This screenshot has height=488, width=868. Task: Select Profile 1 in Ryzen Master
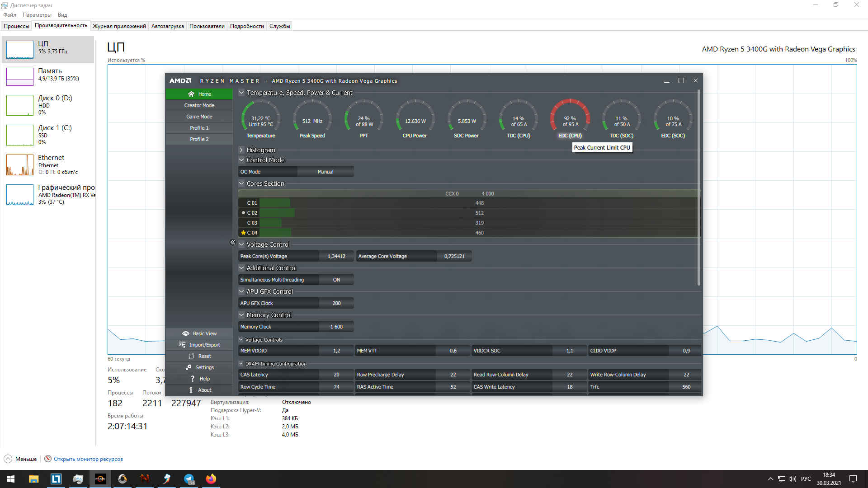199,128
